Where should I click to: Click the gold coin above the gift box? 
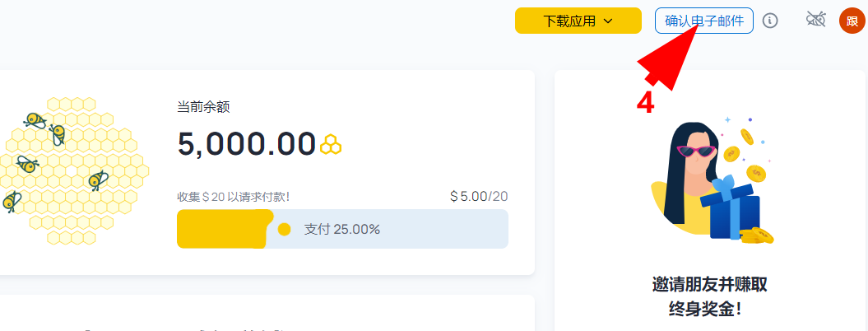click(x=756, y=173)
